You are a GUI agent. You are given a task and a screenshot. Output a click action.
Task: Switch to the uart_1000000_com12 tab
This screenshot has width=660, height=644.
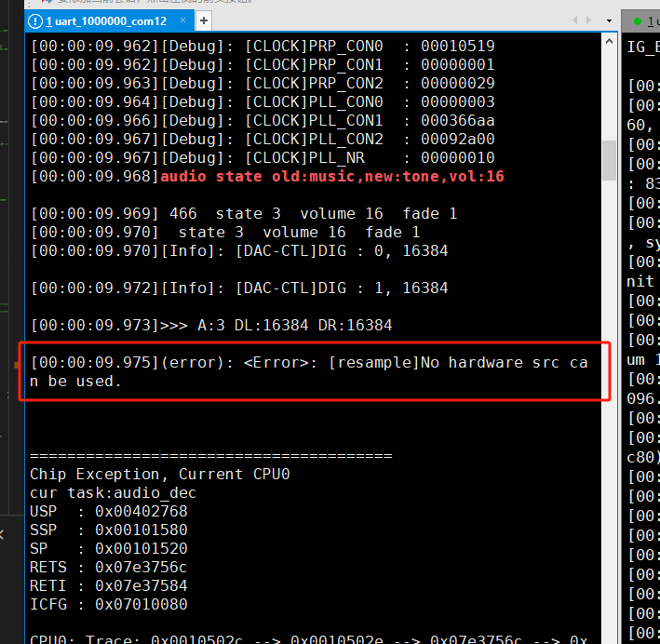(x=106, y=21)
